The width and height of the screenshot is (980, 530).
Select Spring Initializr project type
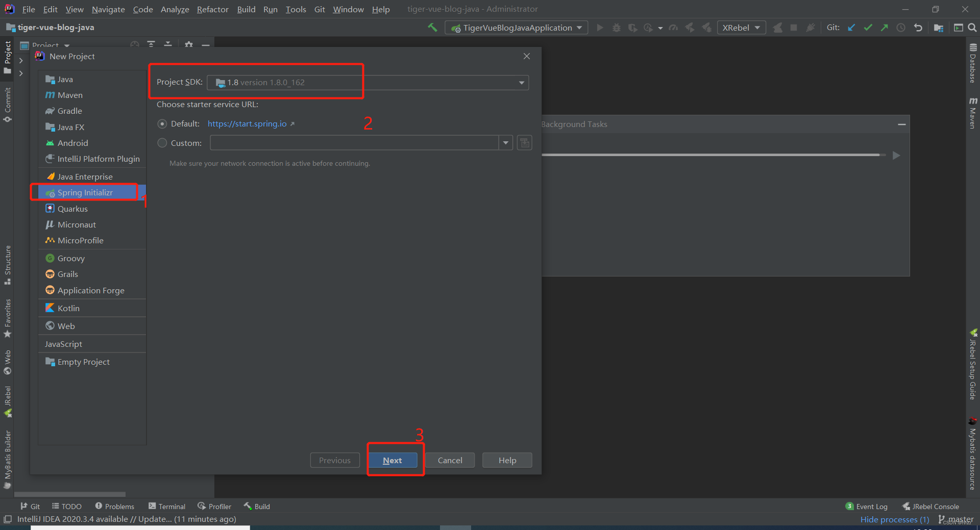tap(92, 192)
